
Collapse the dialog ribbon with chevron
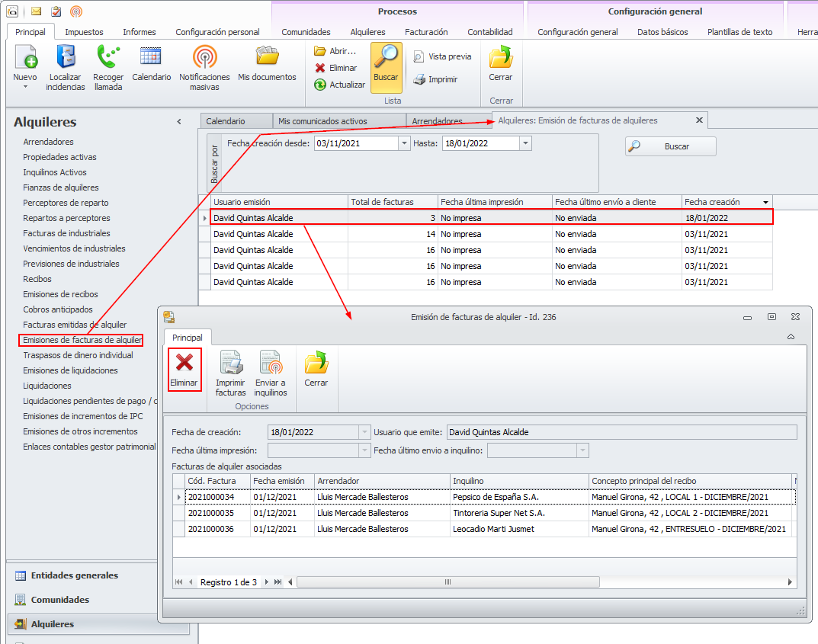pyautogui.click(x=791, y=337)
